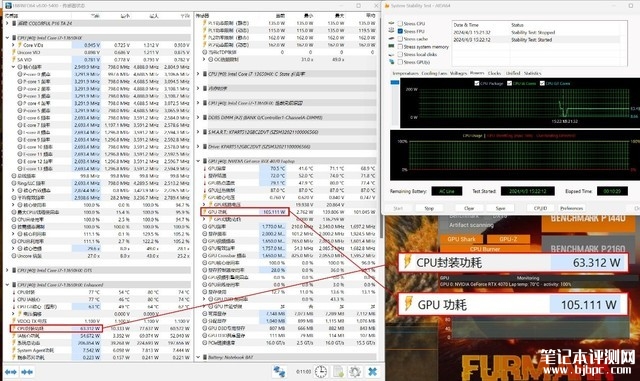
Task: Switch to the Temperatures tab in AIDA64
Action: click(x=405, y=74)
